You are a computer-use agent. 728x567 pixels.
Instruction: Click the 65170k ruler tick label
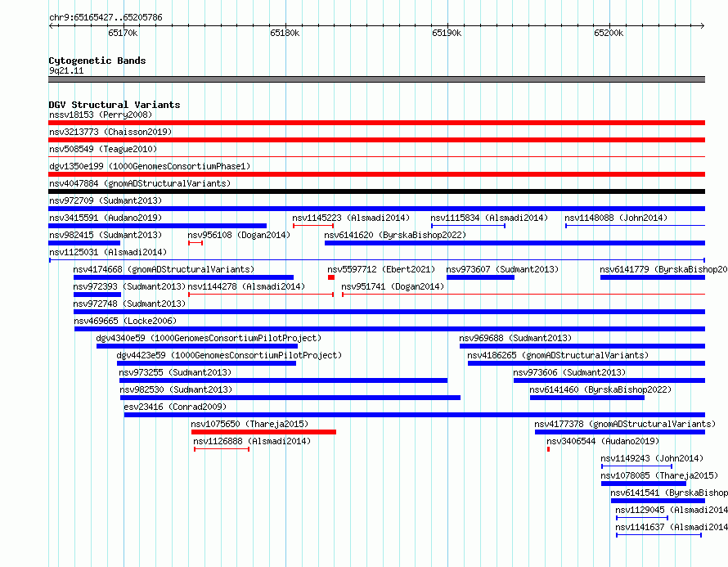tap(123, 33)
